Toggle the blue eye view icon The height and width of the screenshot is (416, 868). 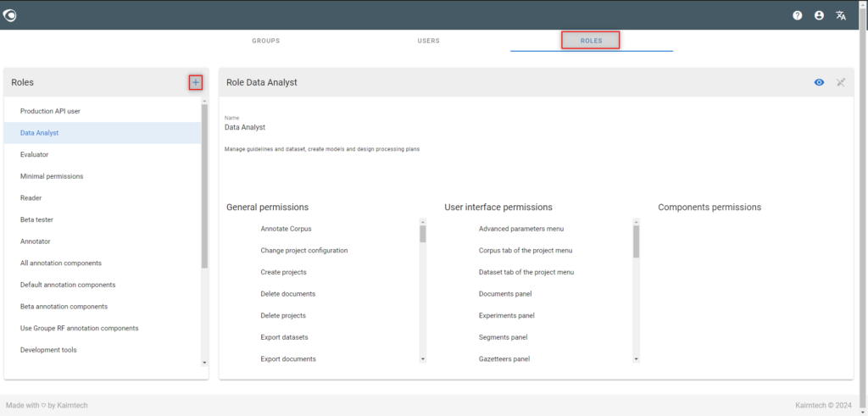point(820,82)
